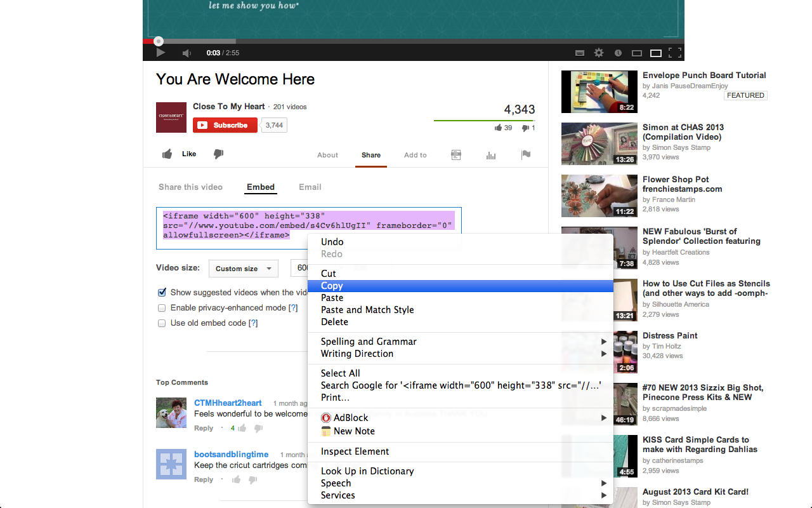The image size is (812, 508).
Task: Switch to the large player size icon
Action: tap(656, 53)
